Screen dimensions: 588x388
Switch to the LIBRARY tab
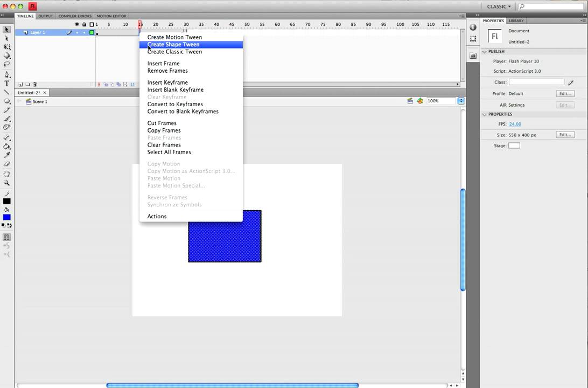(516, 20)
